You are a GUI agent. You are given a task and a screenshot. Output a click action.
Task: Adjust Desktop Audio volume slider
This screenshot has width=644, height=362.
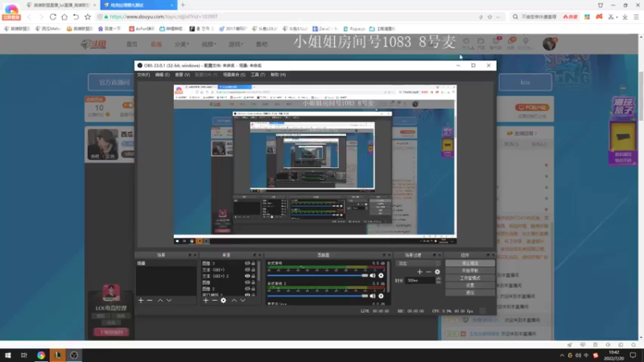click(x=318, y=275)
